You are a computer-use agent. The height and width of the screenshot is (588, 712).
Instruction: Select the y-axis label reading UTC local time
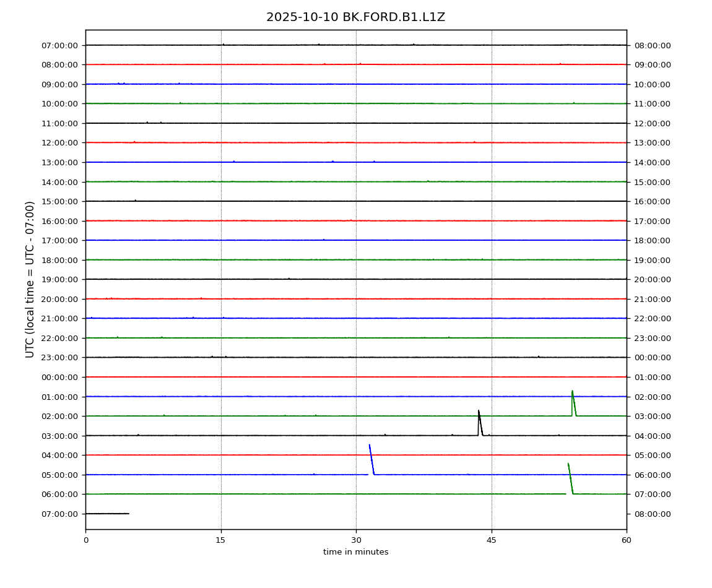(x=30, y=279)
